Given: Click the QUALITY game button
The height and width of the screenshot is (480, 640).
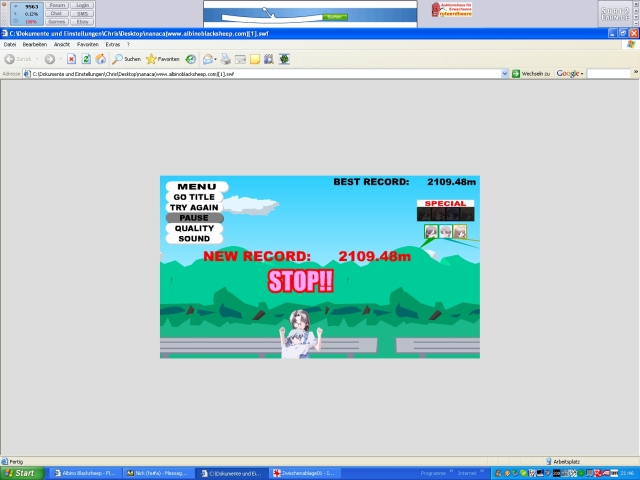Looking at the screenshot, I should [x=194, y=228].
